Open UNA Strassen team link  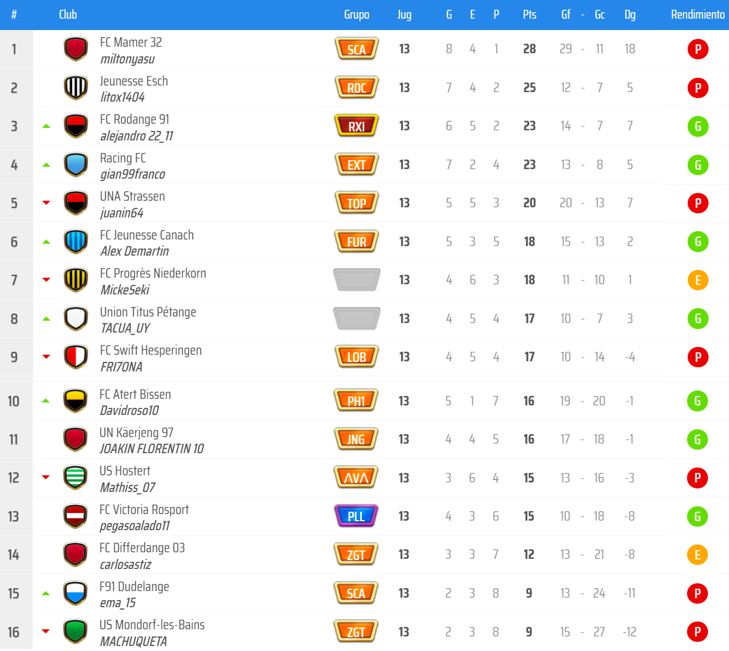[x=132, y=196]
